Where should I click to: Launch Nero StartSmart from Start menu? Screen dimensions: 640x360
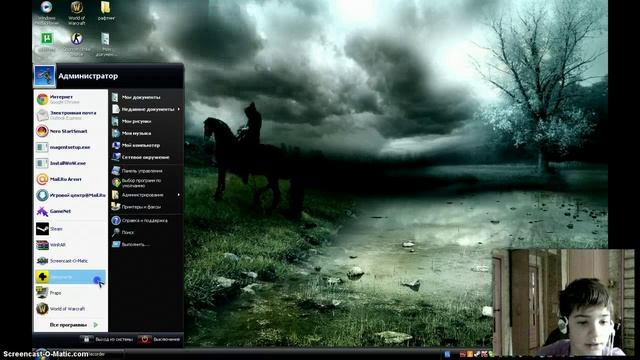pos(70,131)
